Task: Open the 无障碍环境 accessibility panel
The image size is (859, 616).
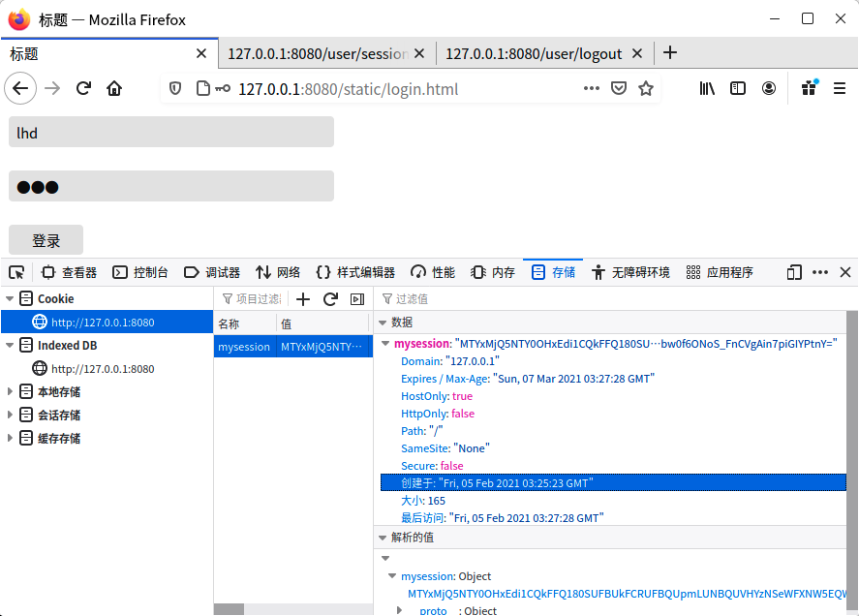Action: tap(630, 272)
